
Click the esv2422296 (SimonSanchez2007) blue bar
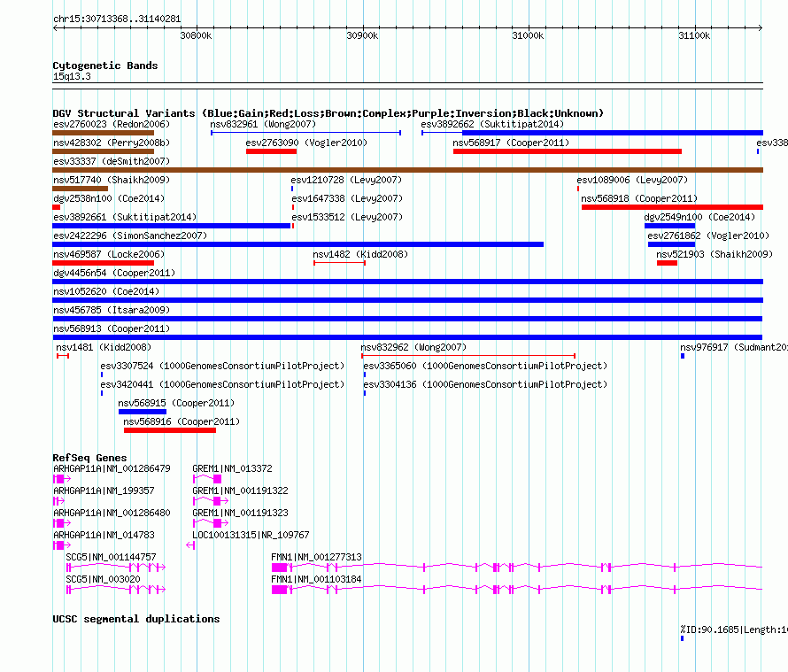click(298, 244)
